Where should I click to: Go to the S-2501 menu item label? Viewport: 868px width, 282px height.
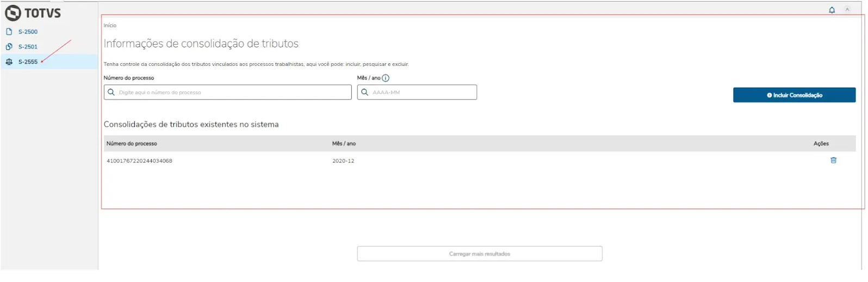[x=28, y=47]
